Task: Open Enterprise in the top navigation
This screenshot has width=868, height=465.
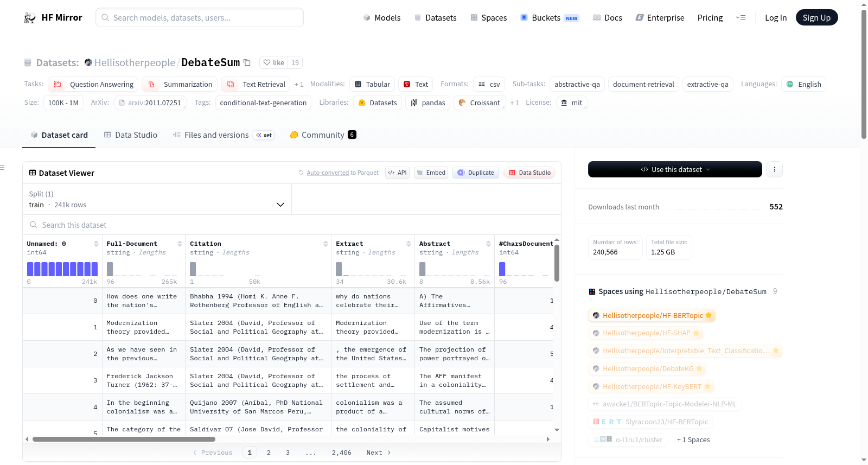Action: [660, 18]
